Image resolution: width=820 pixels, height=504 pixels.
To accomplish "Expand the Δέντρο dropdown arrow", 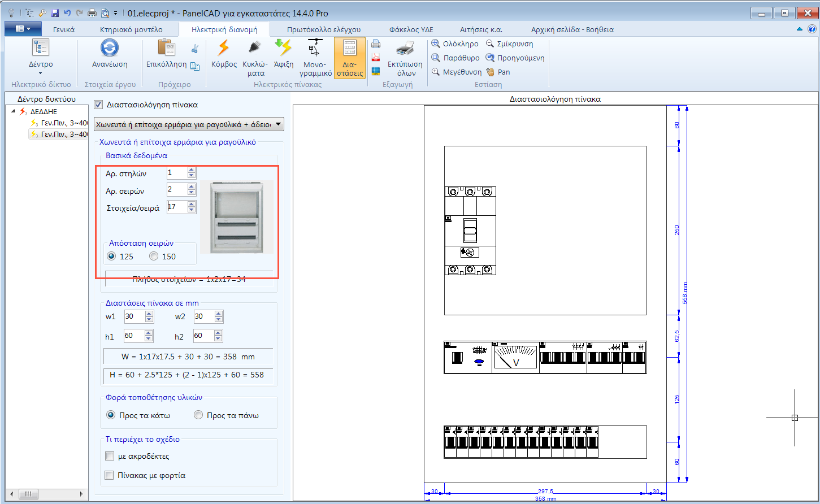I will tap(41, 73).
